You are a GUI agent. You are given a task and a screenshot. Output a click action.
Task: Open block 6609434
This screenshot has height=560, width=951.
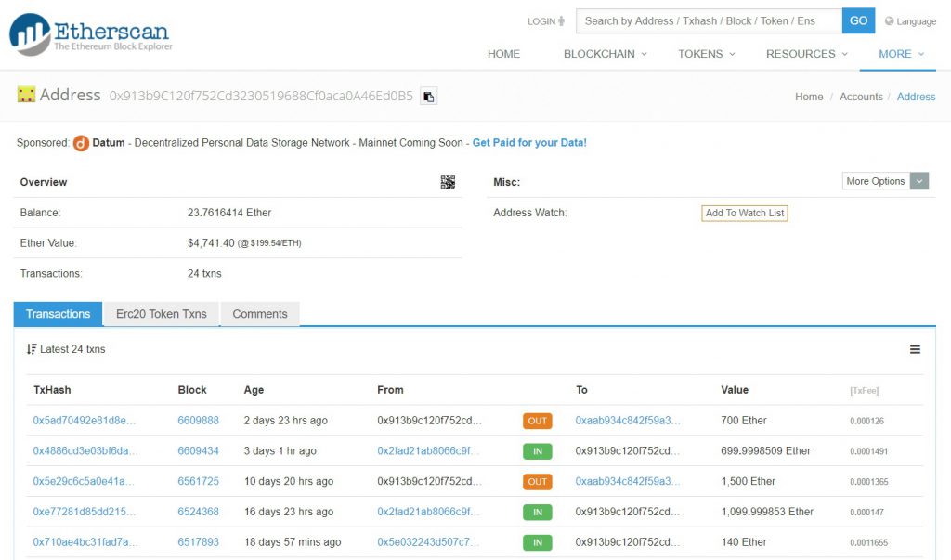click(199, 450)
